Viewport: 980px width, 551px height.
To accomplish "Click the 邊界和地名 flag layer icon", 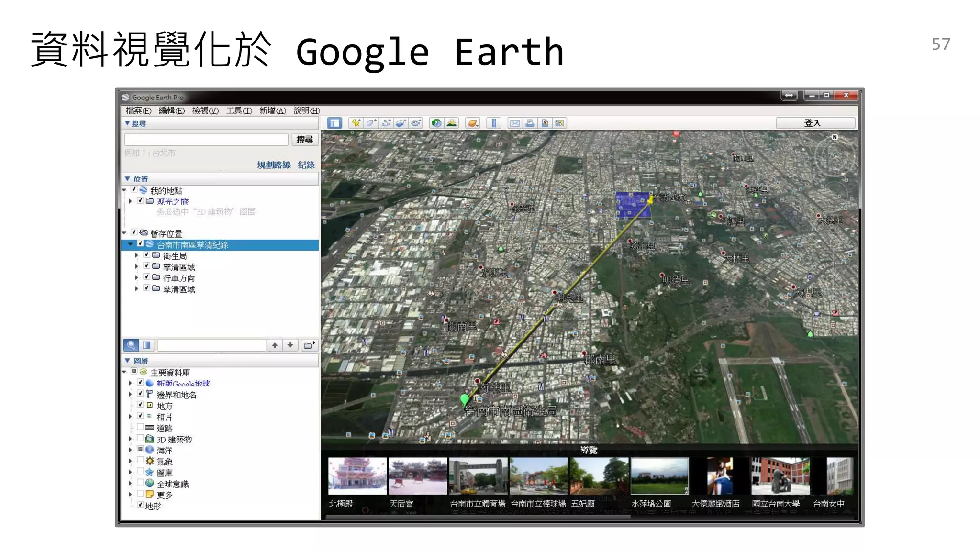I will (150, 394).
